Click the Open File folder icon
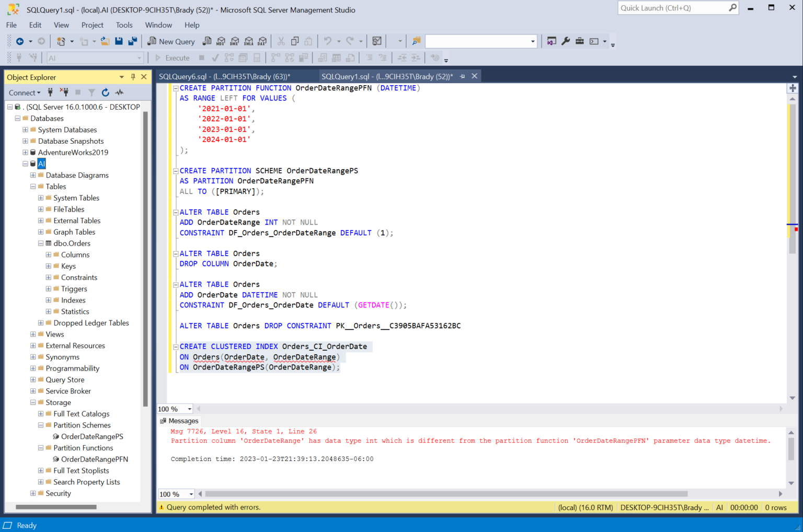The width and height of the screenshot is (803, 532). [x=105, y=41]
